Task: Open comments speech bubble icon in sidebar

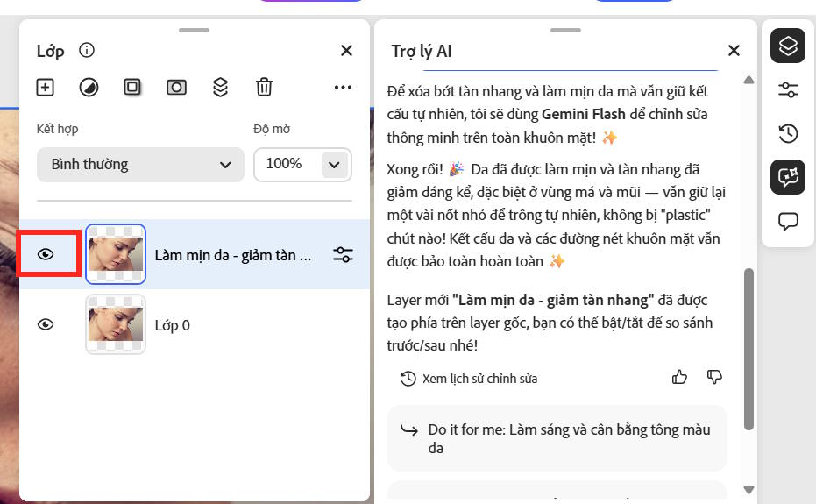Action: (788, 221)
